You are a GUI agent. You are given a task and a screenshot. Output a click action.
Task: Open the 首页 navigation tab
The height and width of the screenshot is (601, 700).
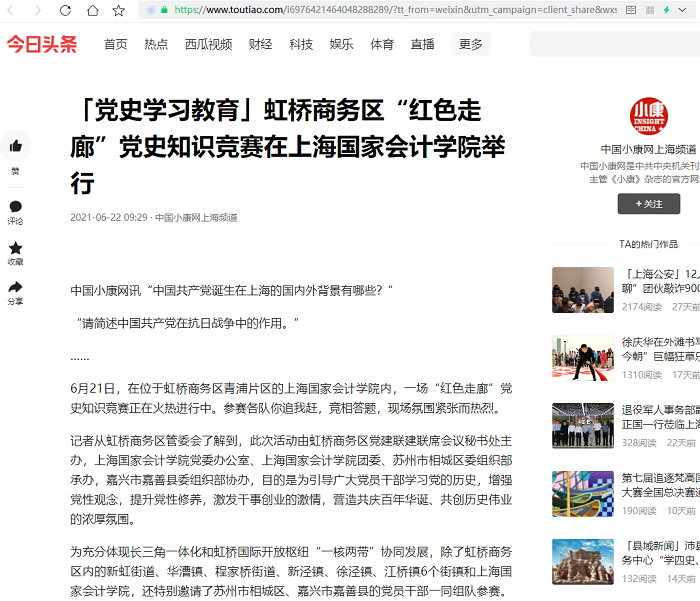(116, 45)
